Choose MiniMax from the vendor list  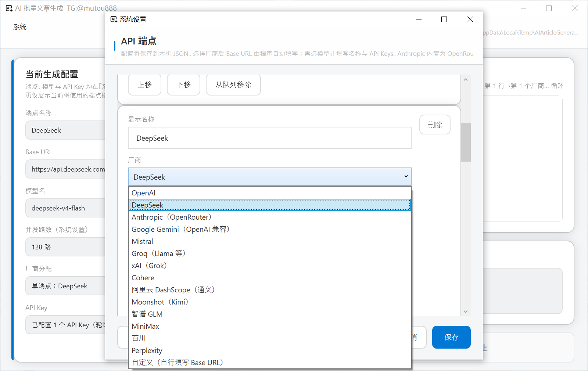[269, 326]
